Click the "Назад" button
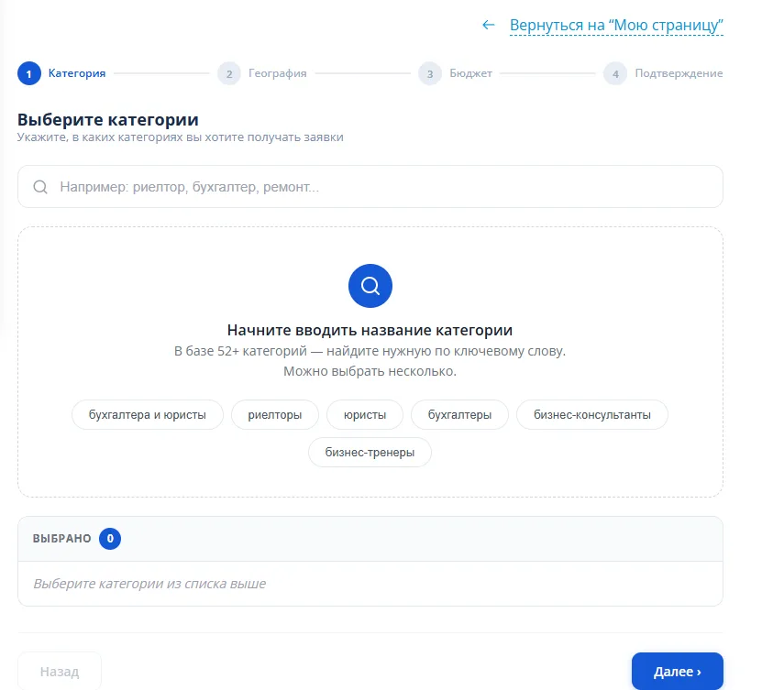 (x=60, y=671)
